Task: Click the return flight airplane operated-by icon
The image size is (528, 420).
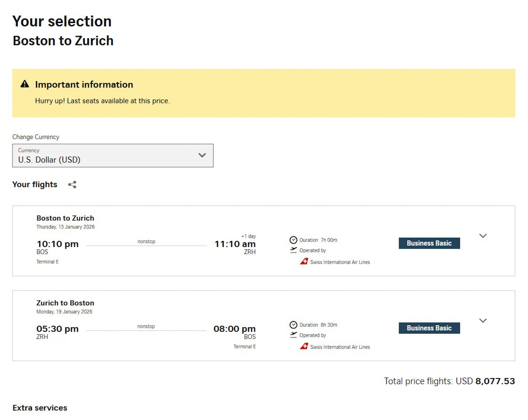Action: pyautogui.click(x=293, y=335)
